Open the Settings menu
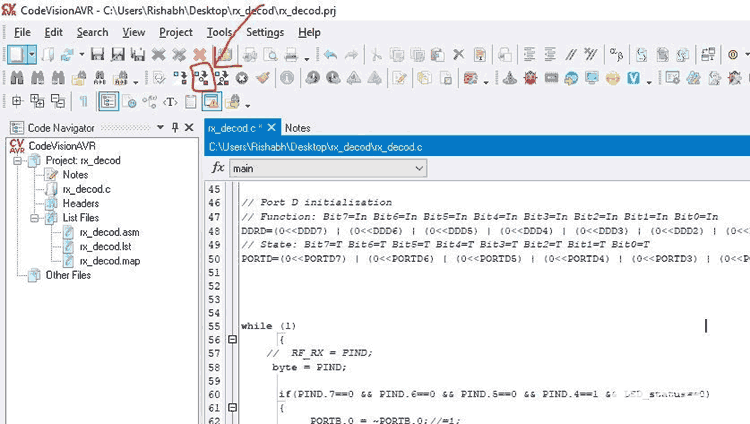Image resolution: width=750 pixels, height=424 pixels. click(265, 33)
